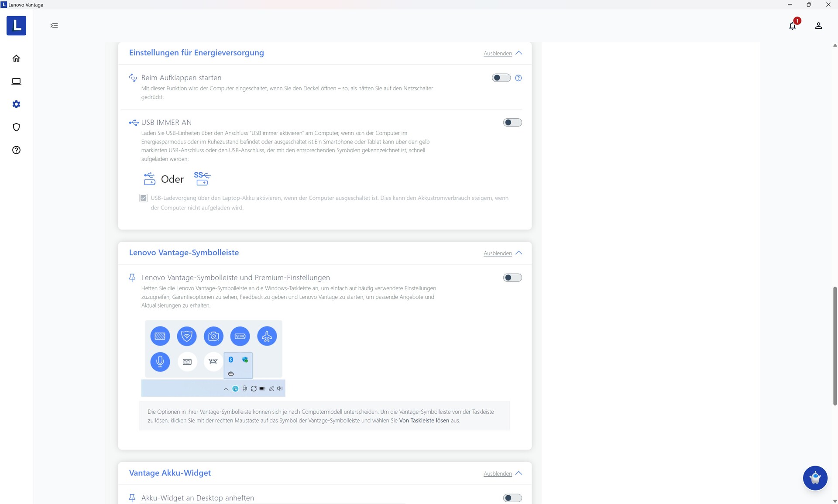Collapse the Einstellungen für Energieversorgung section

(x=498, y=53)
